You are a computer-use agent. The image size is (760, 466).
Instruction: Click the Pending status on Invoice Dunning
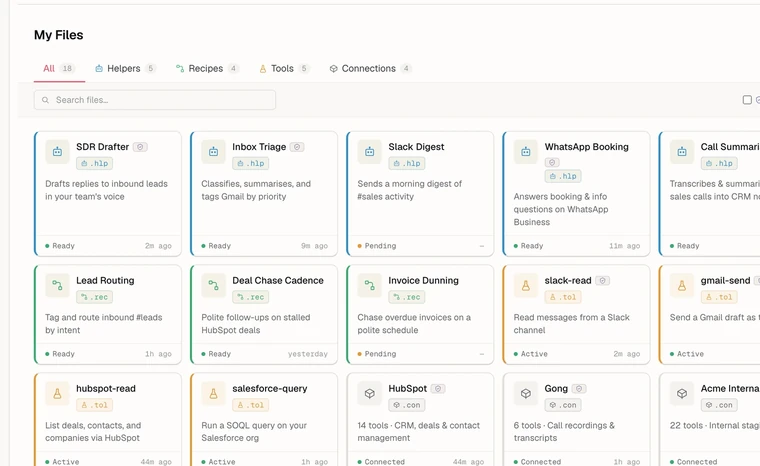click(377, 354)
